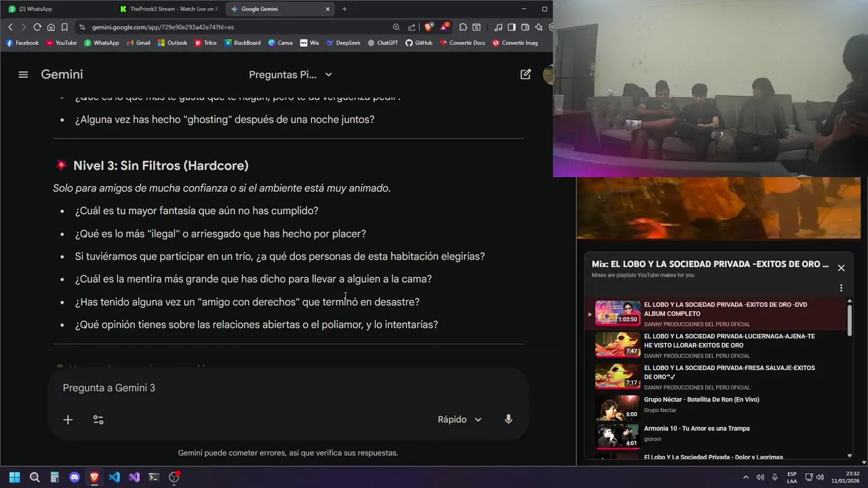Open the Canva bookmark

click(280, 43)
